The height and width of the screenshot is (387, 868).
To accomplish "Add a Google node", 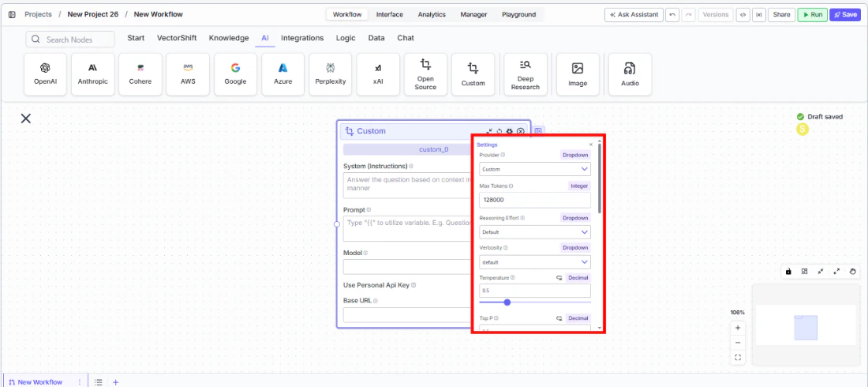I will tap(235, 74).
